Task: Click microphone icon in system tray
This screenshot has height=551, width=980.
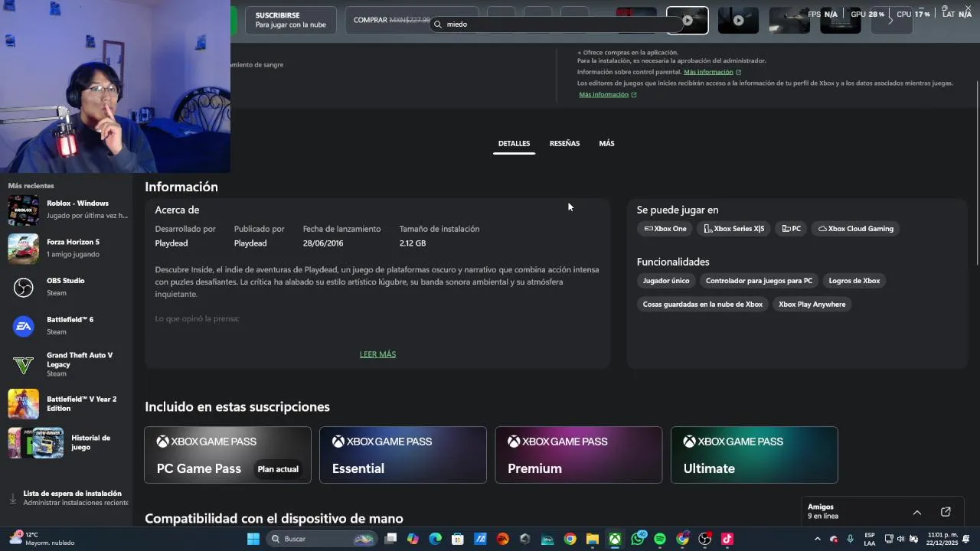Action: pyautogui.click(x=850, y=539)
